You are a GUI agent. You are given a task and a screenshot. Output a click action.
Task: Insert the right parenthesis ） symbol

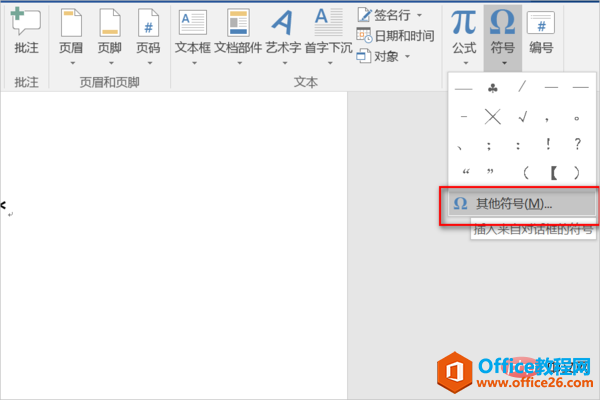pos(576,173)
